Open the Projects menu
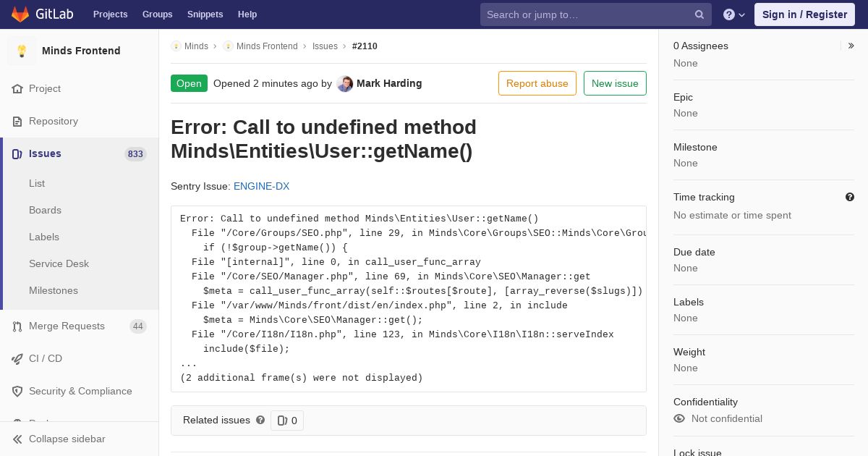The height and width of the screenshot is (456, 868). tap(110, 14)
